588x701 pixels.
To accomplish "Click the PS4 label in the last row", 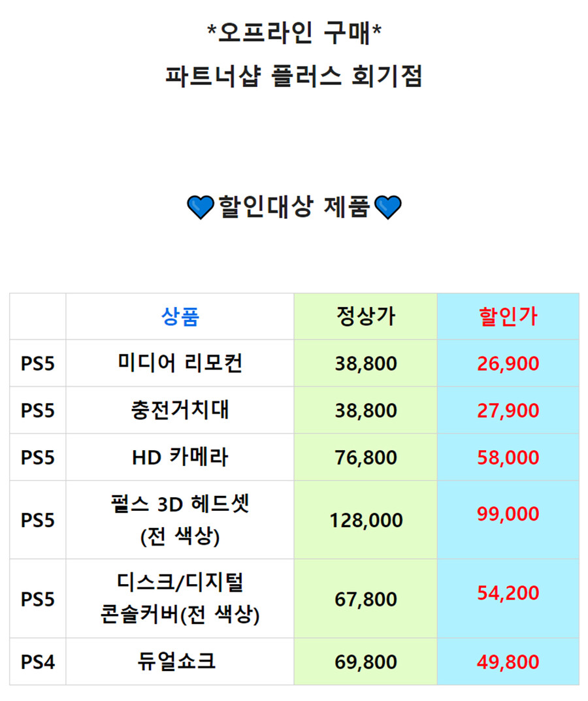I will pyautogui.click(x=37, y=662).
